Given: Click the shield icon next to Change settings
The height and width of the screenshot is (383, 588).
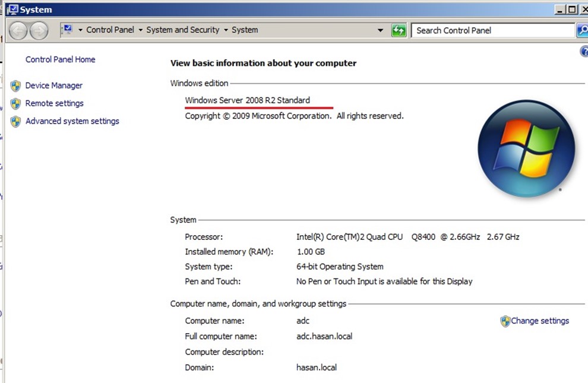Looking at the screenshot, I should pyautogui.click(x=505, y=321).
